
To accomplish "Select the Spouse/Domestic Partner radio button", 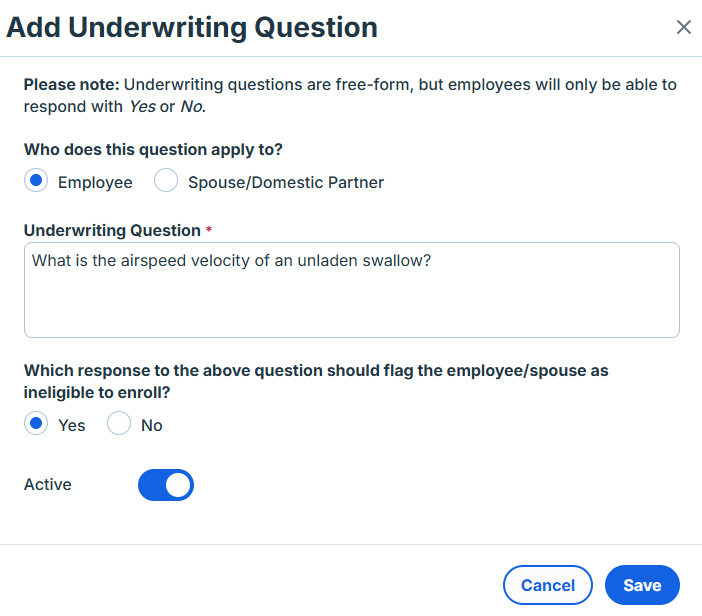I will 166,182.
